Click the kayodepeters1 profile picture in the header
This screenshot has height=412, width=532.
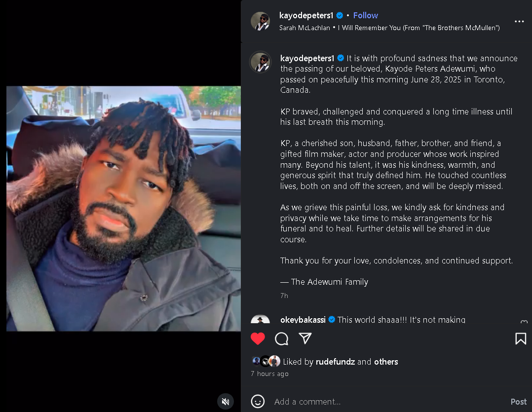[260, 21]
